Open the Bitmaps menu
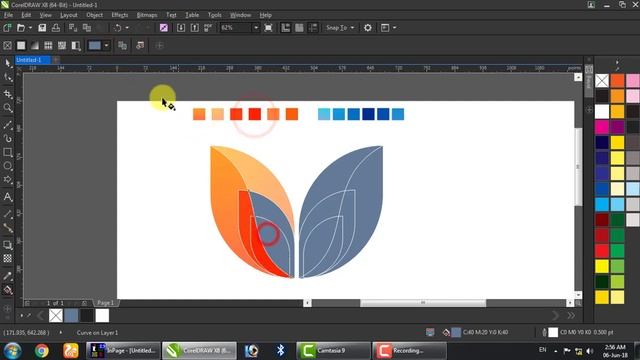 pos(147,15)
